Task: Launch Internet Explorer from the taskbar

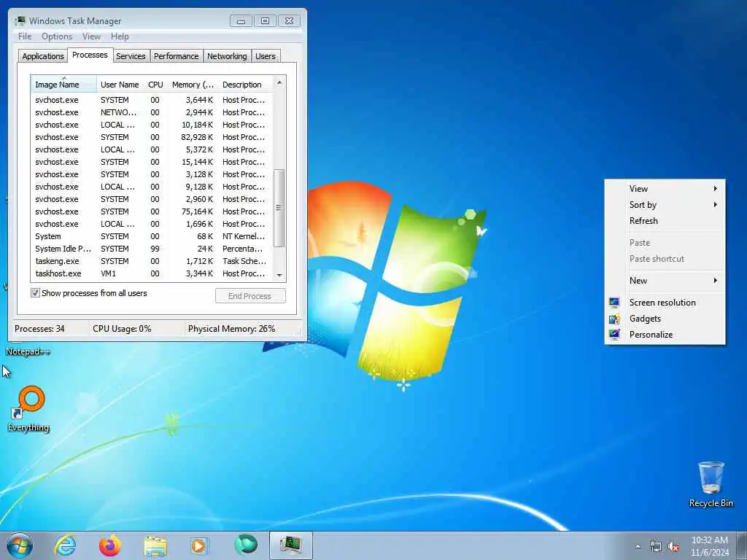Action: [65, 545]
